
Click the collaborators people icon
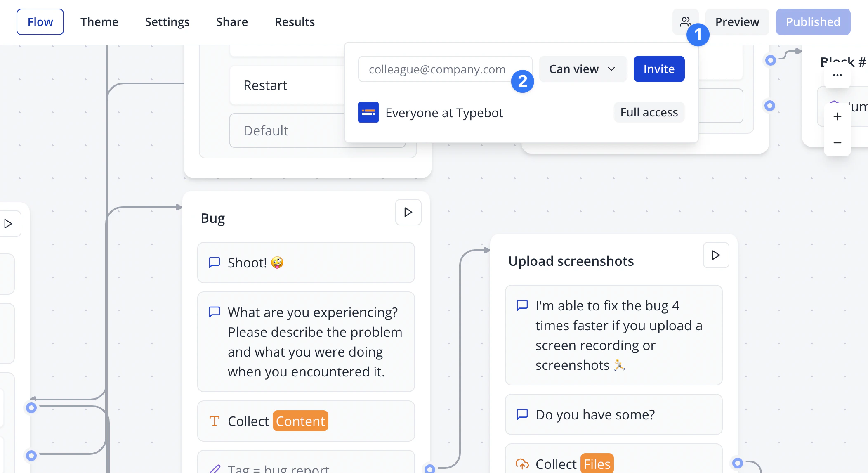point(685,21)
